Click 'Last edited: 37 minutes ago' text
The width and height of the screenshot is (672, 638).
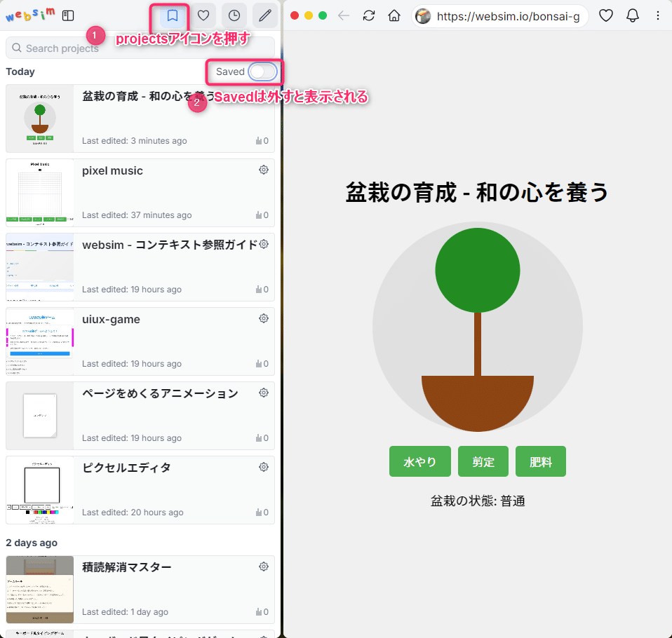[137, 215]
